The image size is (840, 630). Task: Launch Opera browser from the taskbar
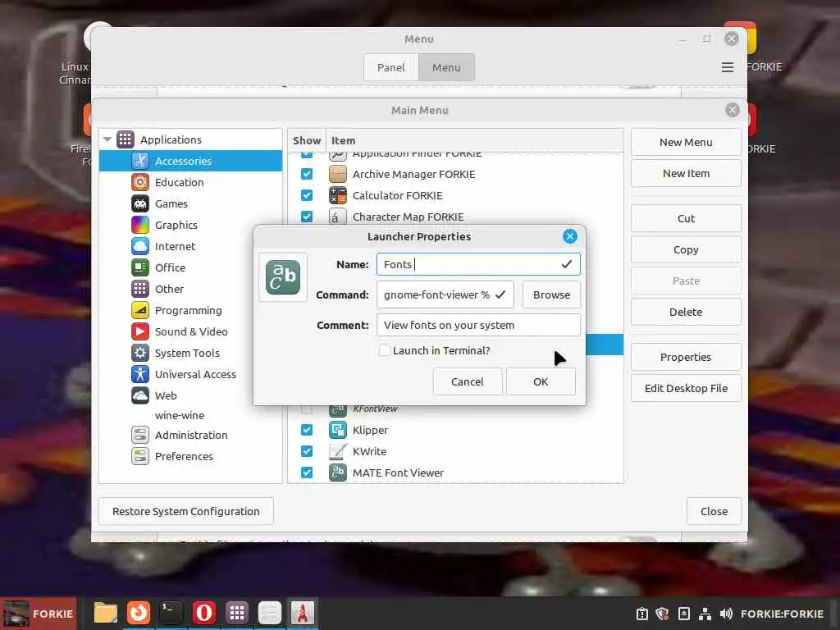(203, 613)
